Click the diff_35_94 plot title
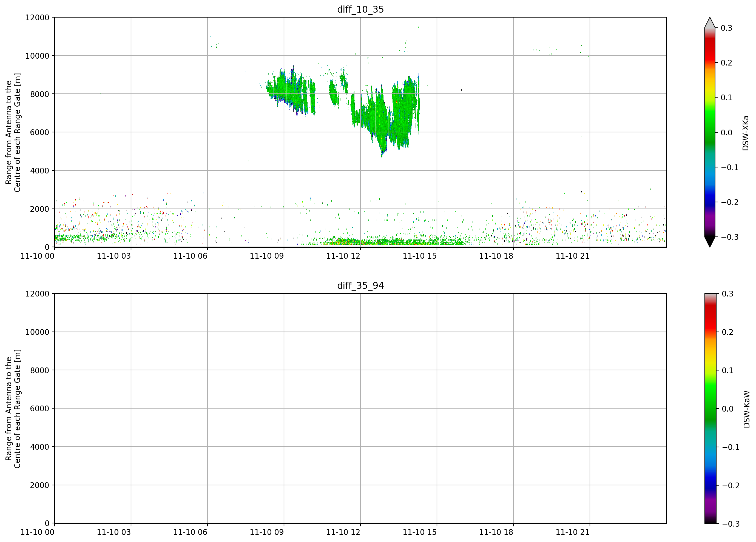Screen dimensions: 756x542 360,286
